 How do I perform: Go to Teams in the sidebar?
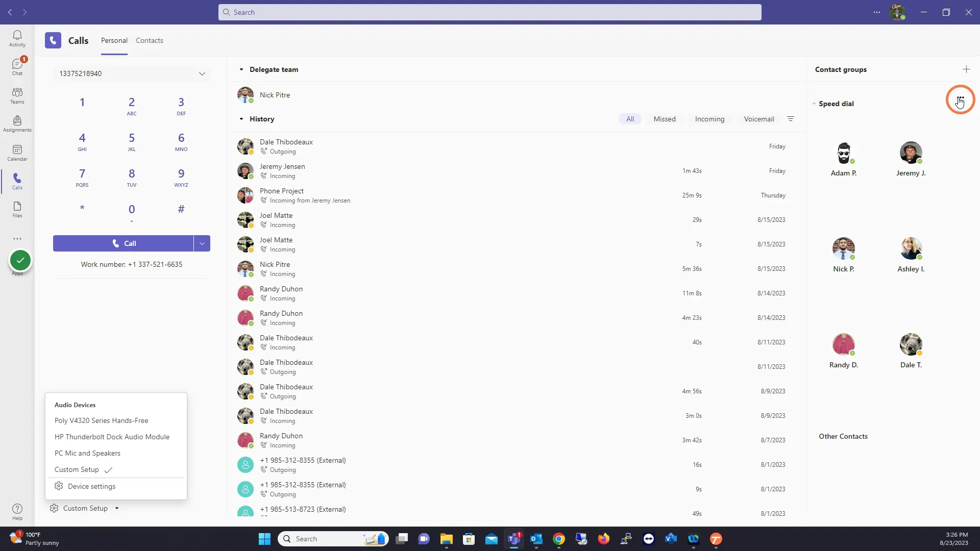[x=17, y=95]
